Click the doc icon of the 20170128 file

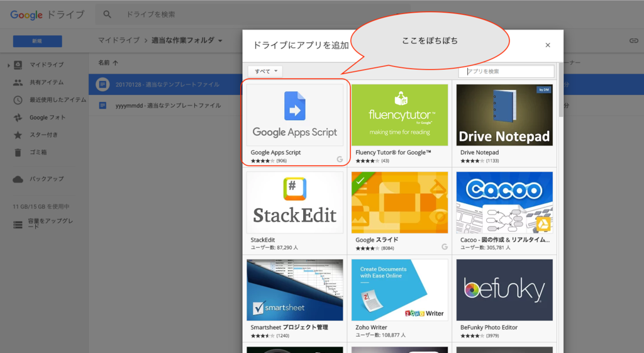(x=103, y=84)
